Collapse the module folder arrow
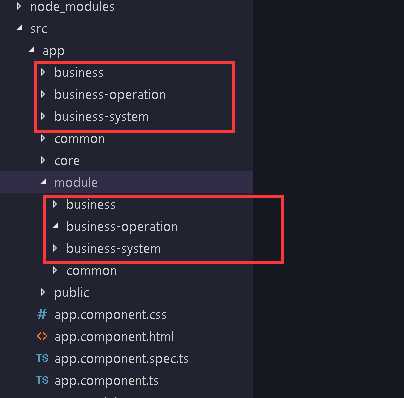404x398 pixels. 44,182
